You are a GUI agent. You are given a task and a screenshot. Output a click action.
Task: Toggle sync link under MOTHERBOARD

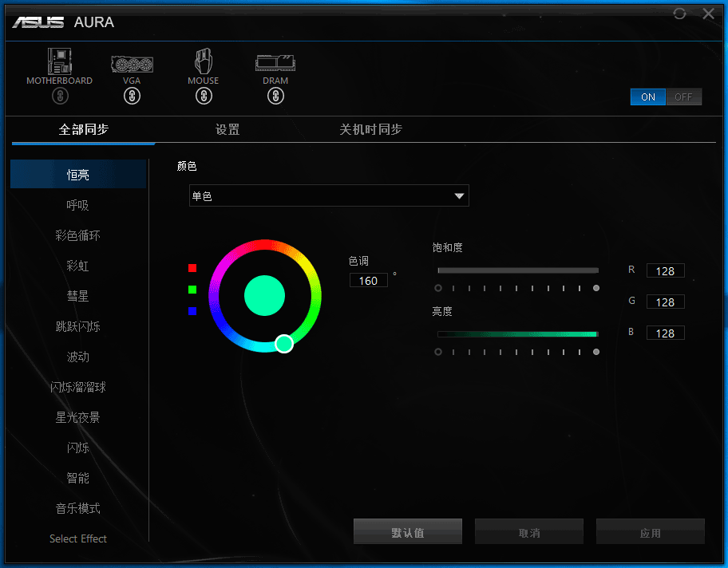coord(60,96)
